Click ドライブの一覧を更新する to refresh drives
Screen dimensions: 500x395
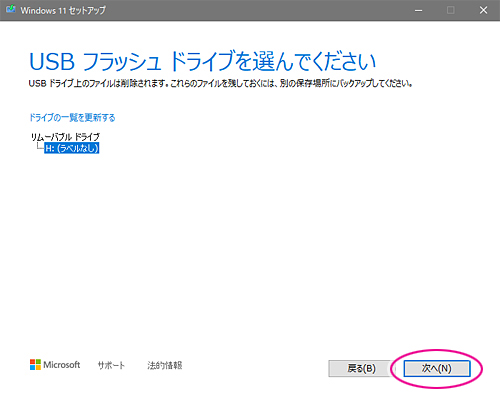[72, 117]
